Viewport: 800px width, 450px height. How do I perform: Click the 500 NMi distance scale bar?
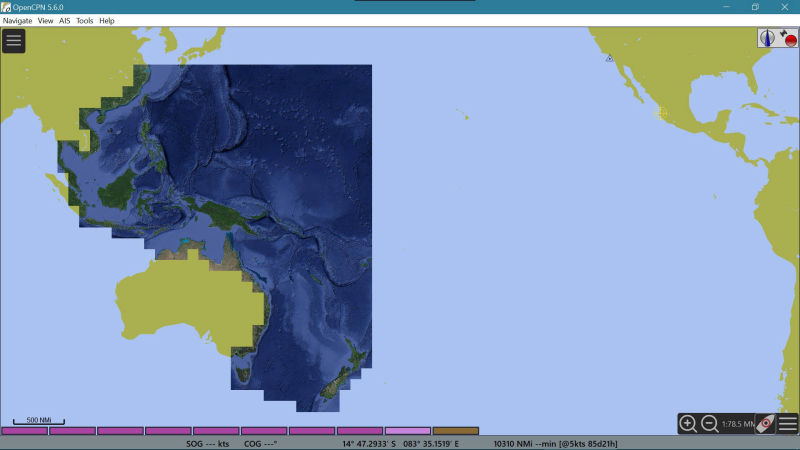click(x=39, y=421)
